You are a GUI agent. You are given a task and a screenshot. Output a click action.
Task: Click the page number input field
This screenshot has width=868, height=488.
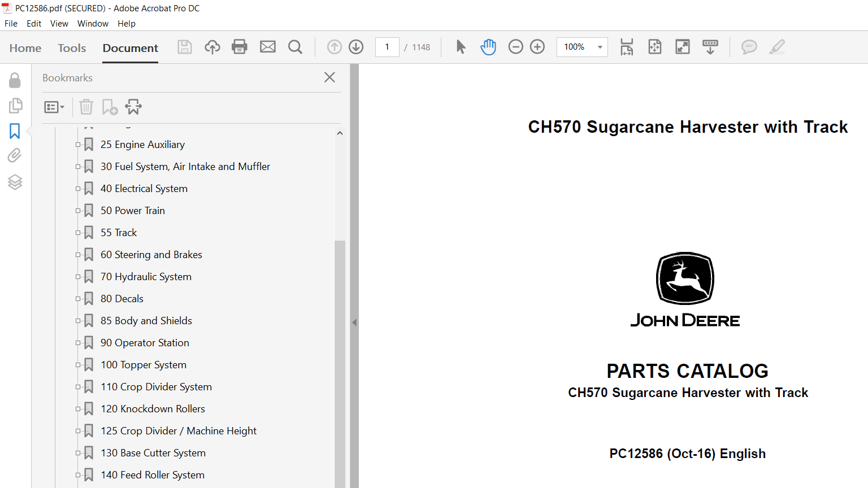[x=387, y=47]
